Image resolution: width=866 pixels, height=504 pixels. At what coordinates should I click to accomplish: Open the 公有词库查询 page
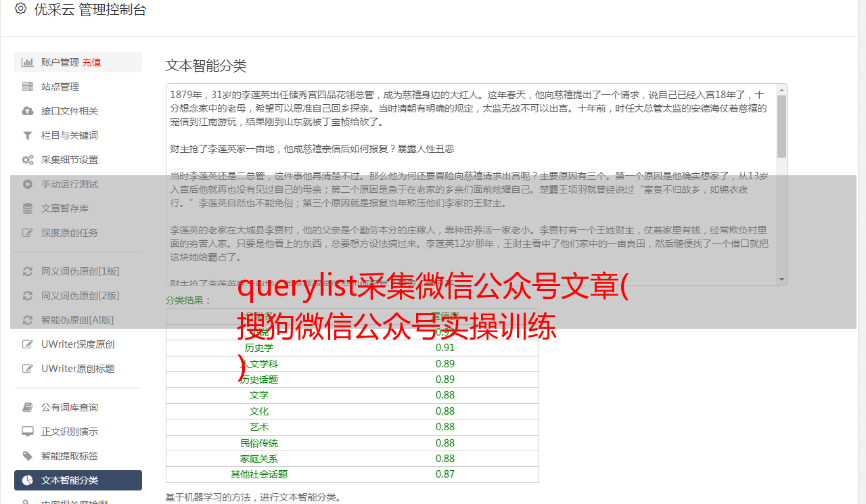click(x=78, y=407)
